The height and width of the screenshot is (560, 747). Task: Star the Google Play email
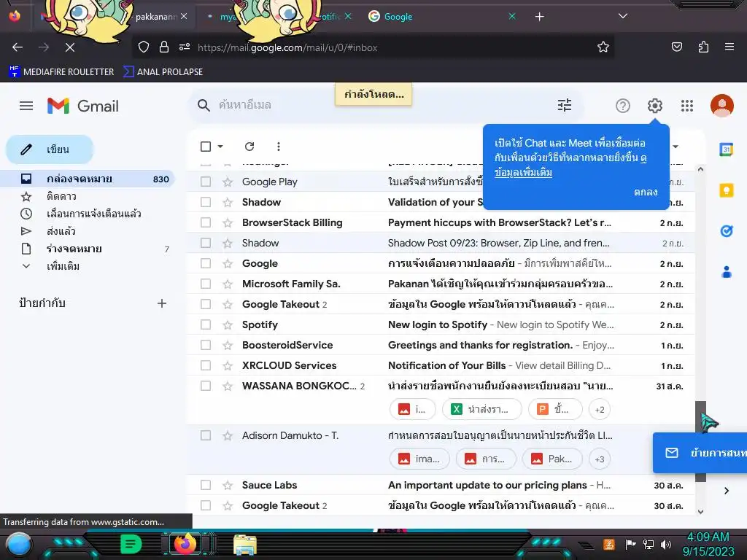(228, 182)
